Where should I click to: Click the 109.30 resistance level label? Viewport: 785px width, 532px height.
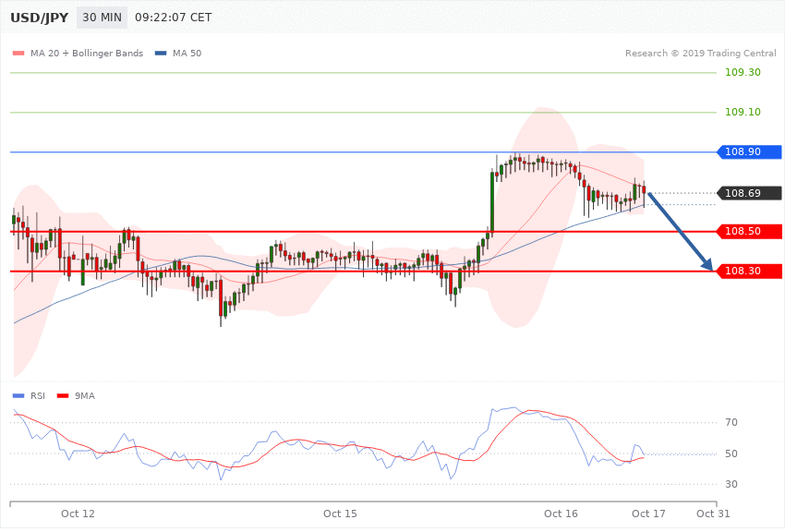coord(743,73)
